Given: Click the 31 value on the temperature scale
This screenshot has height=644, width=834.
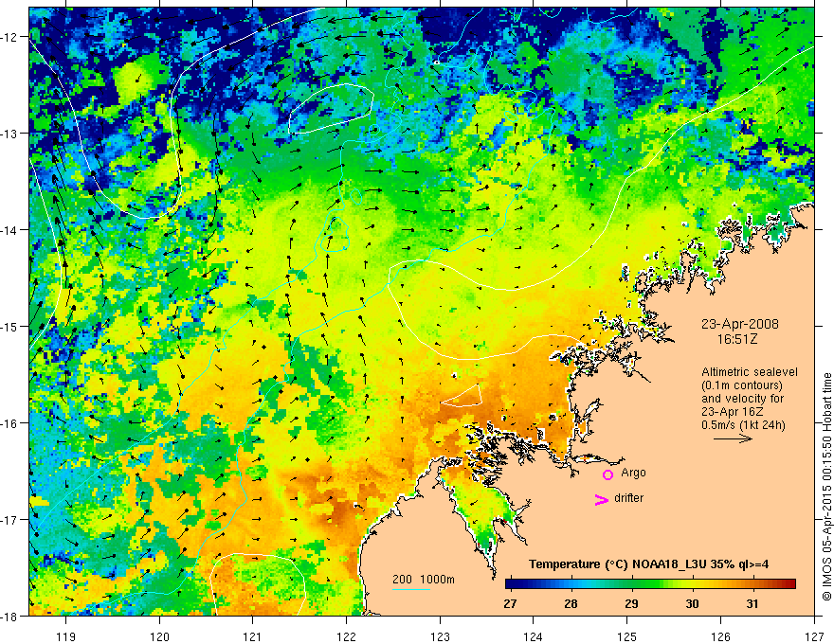Looking at the screenshot, I should click(752, 603).
